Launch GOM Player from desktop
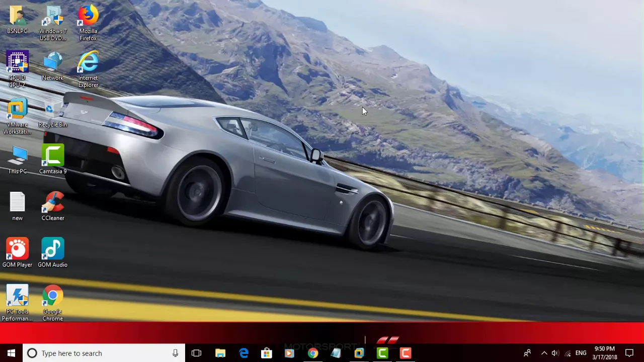Image resolution: width=644 pixels, height=362 pixels. coord(17,253)
